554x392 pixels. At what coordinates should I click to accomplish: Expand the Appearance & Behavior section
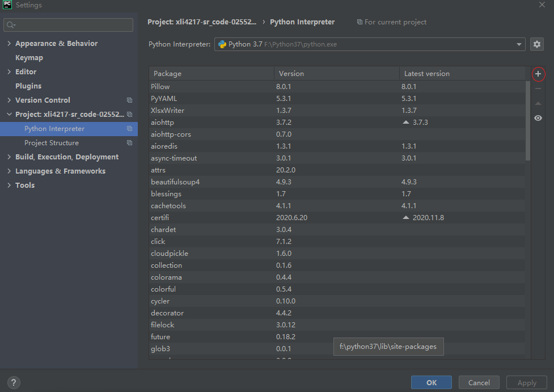pyautogui.click(x=9, y=43)
